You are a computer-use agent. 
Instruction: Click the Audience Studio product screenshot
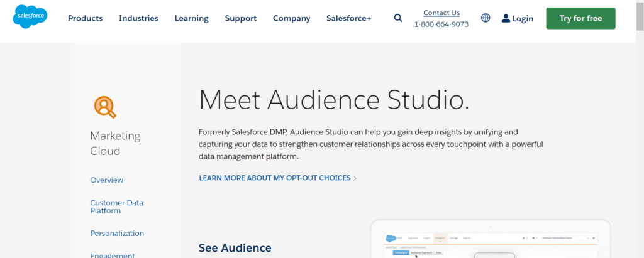(x=491, y=242)
